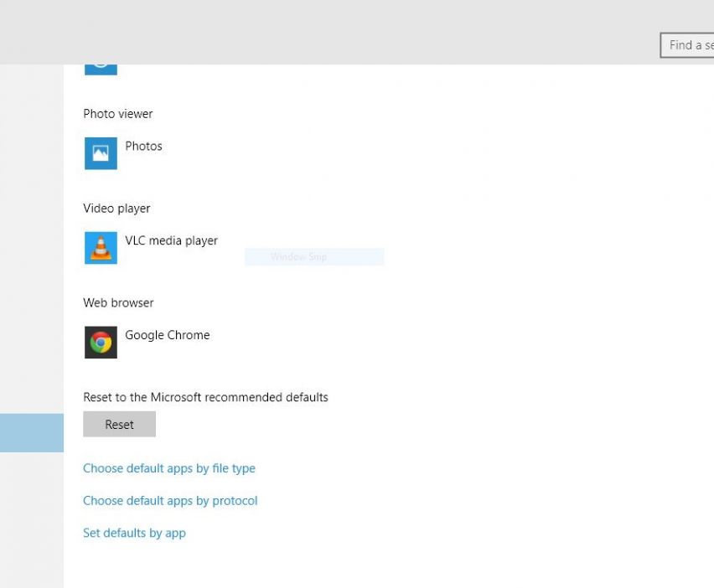Click the Photo viewer heading
This screenshot has width=714, height=588.
pyautogui.click(x=117, y=114)
